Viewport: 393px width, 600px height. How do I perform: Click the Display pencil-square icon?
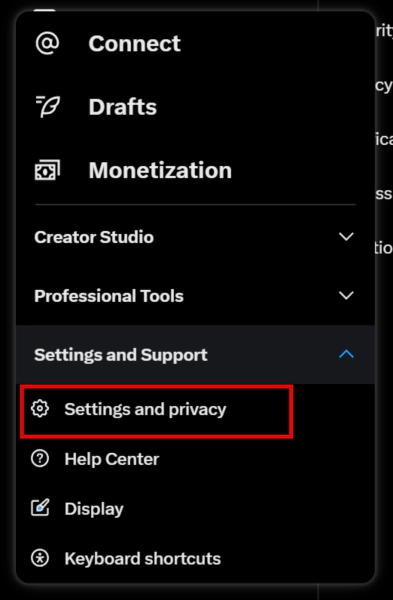(40, 508)
